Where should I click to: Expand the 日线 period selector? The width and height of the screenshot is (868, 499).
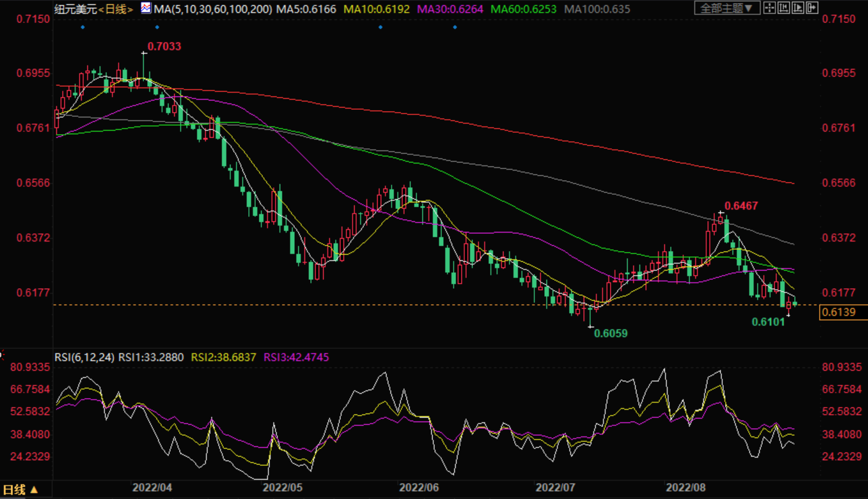tap(20, 490)
